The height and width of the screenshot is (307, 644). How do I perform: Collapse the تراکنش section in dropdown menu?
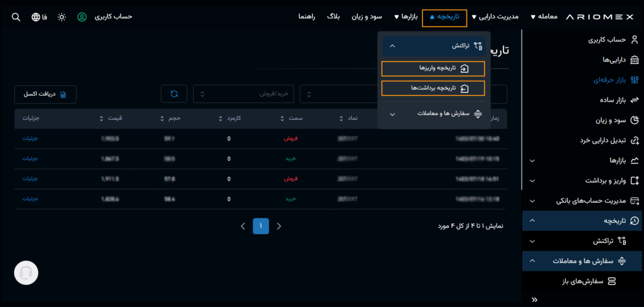coord(434,46)
